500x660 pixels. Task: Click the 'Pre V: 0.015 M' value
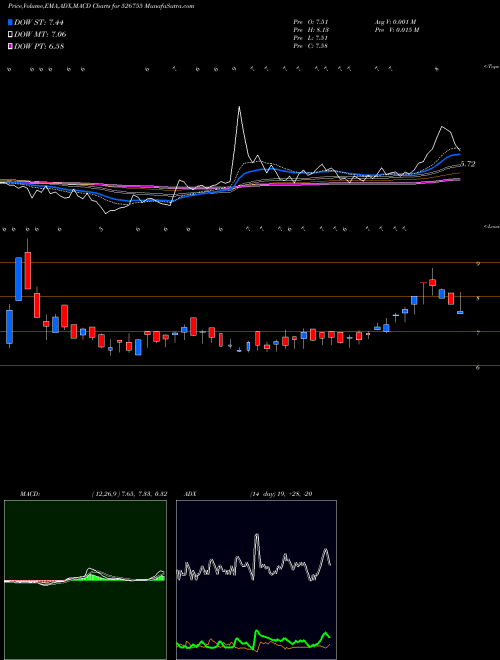click(x=396, y=30)
